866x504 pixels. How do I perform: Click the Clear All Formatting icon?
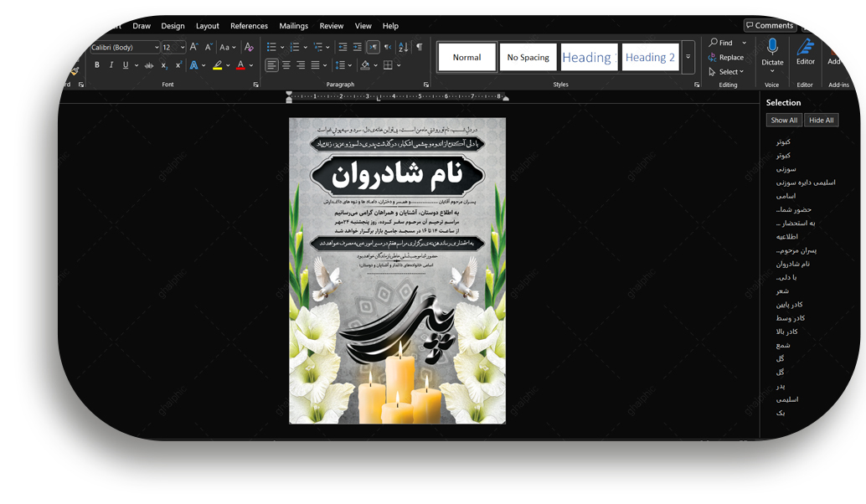pyautogui.click(x=249, y=48)
